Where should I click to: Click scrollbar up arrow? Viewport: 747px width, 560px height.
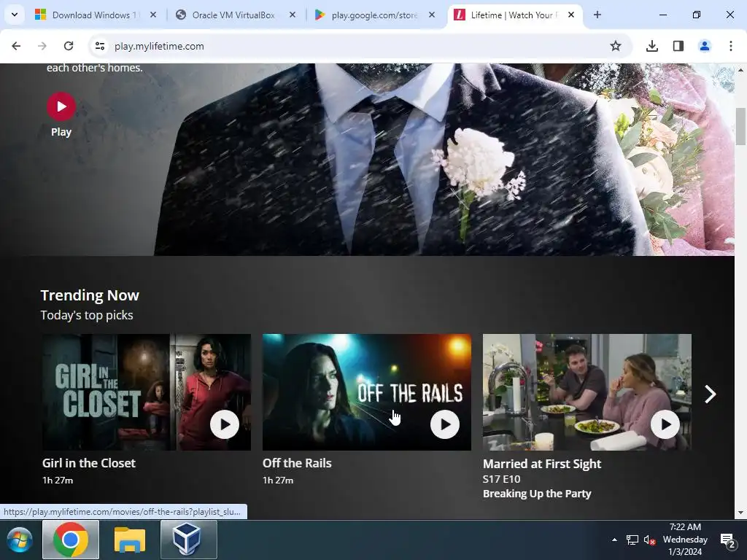740,70
